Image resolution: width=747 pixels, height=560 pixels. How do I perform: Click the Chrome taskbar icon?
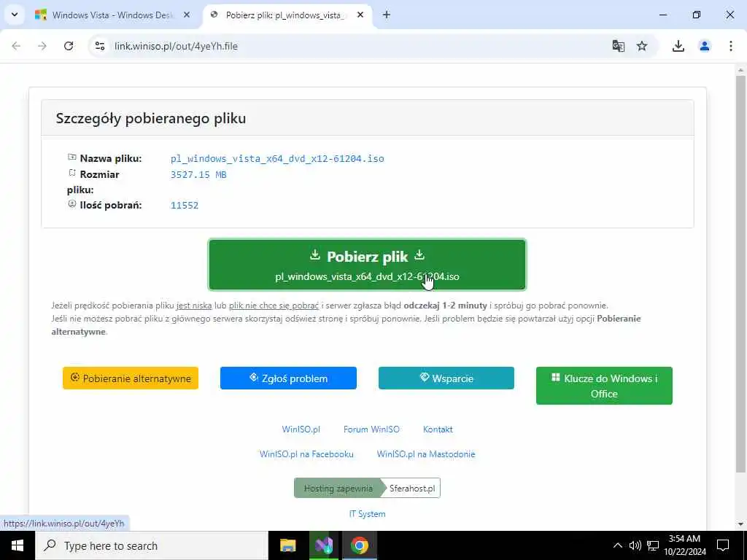(x=360, y=545)
